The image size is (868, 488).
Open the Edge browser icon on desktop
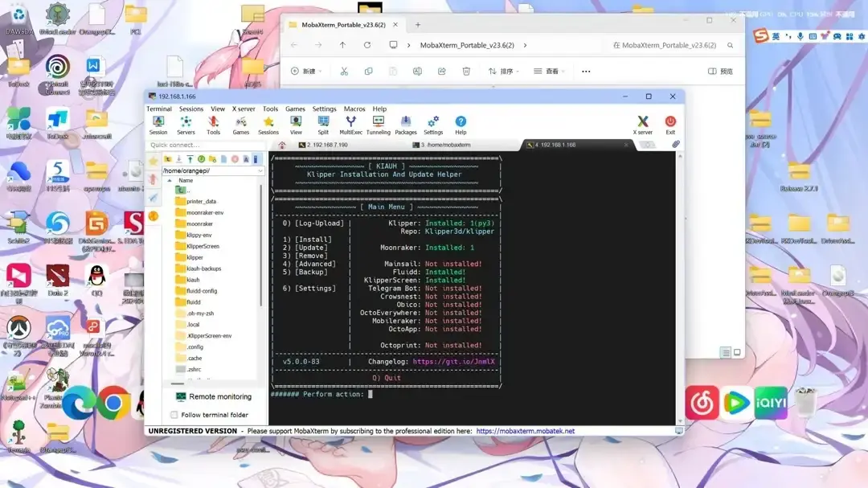[78, 404]
